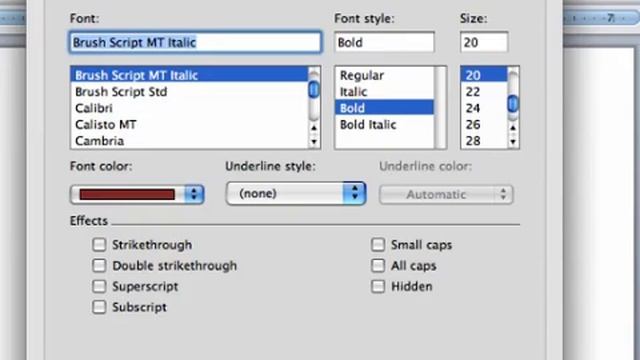Click size list scroll down arrow
The height and width of the screenshot is (360, 640).
pos(513,142)
